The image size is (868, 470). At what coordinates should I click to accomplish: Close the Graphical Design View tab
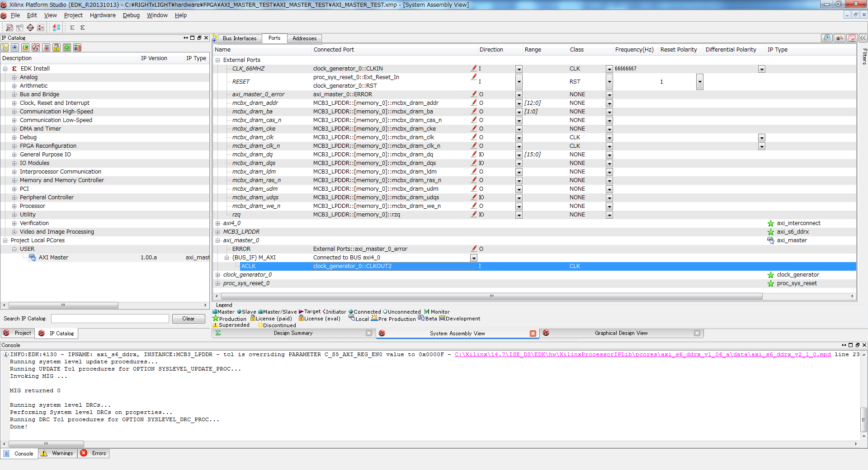click(x=697, y=334)
